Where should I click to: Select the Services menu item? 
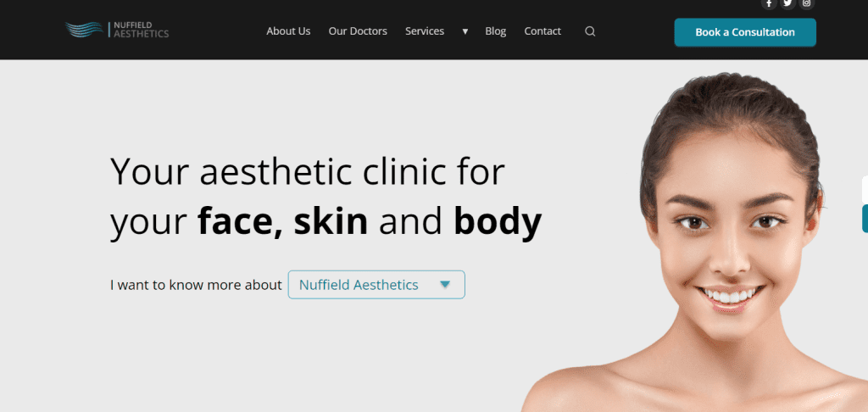pyautogui.click(x=425, y=31)
